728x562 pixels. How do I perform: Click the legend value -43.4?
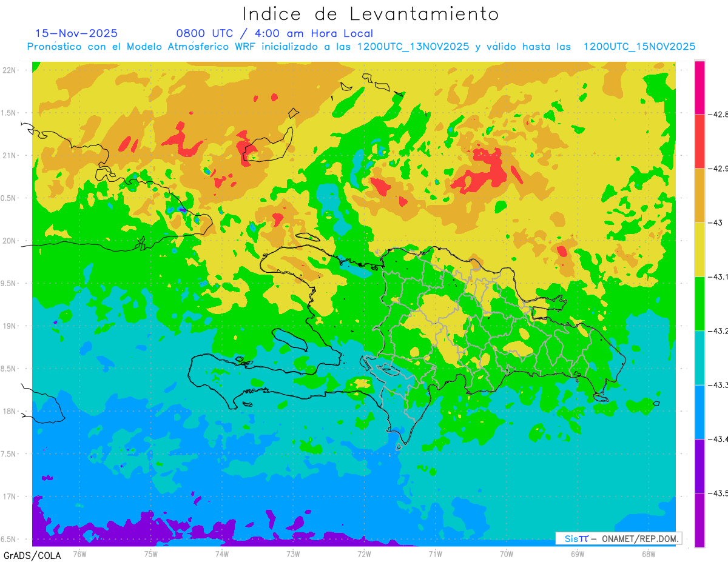click(718, 439)
